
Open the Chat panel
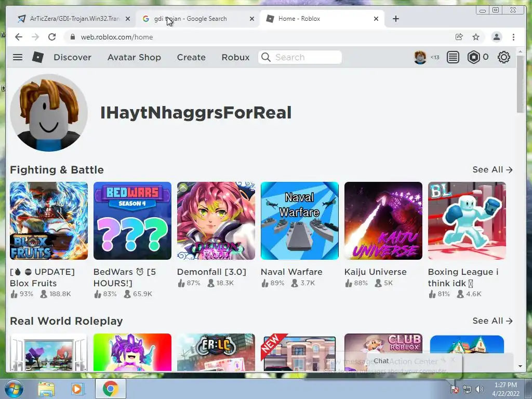pyautogui.click(x=381, y=361)
